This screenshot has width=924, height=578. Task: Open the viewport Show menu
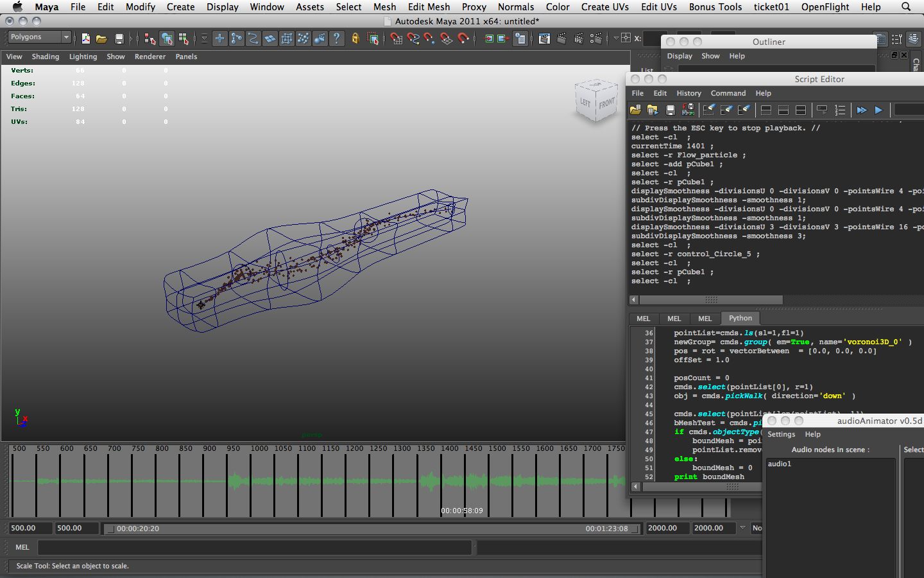(x=116, y=57)
